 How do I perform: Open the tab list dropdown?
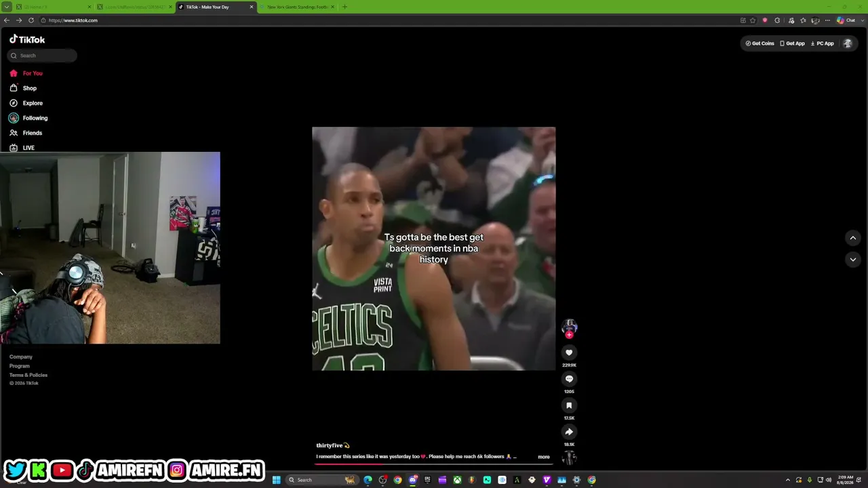(6, 7)
